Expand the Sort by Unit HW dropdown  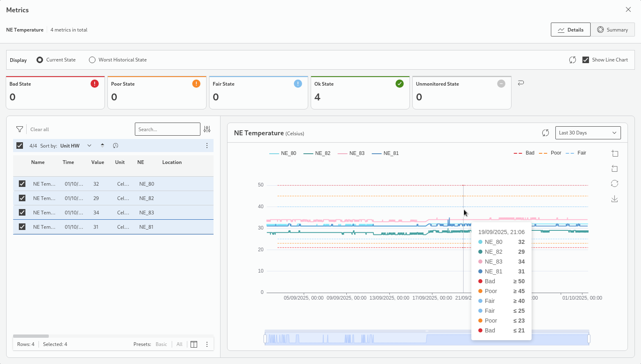(x=89, y=146)
